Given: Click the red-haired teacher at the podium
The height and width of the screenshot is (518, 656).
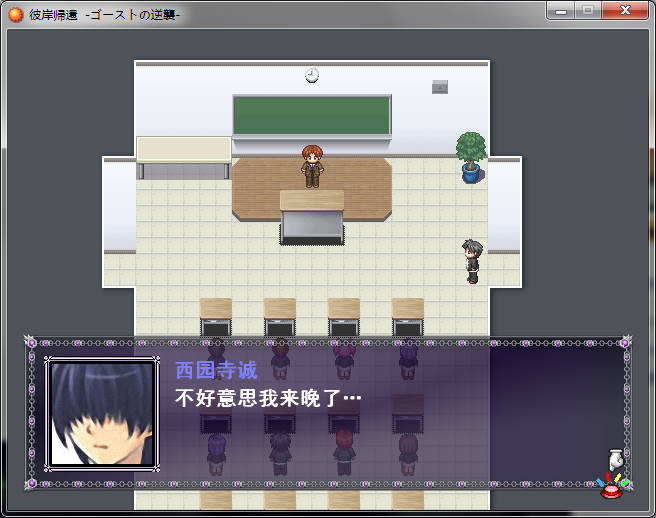Looking at the screenshot, I should [x=312, y=166].
